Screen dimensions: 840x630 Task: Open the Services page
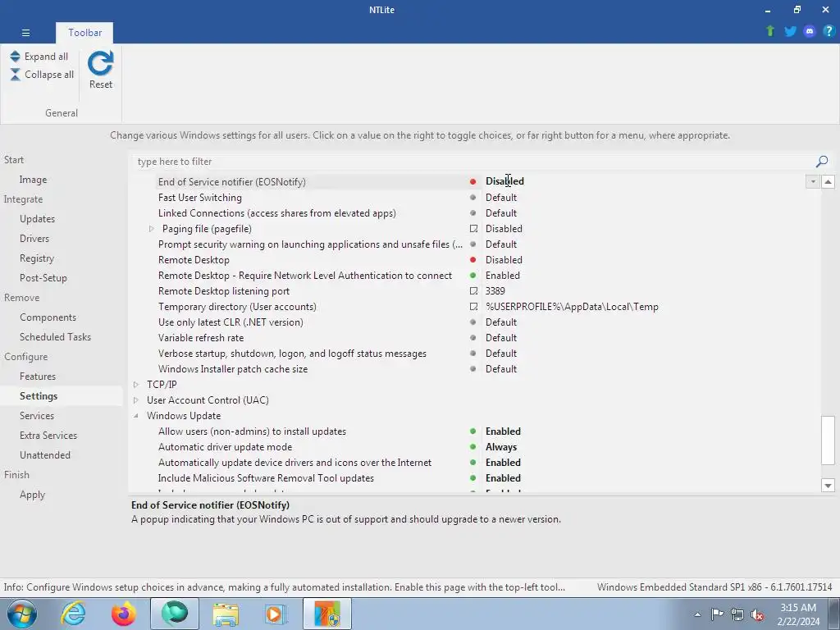[x=36, y=416]
